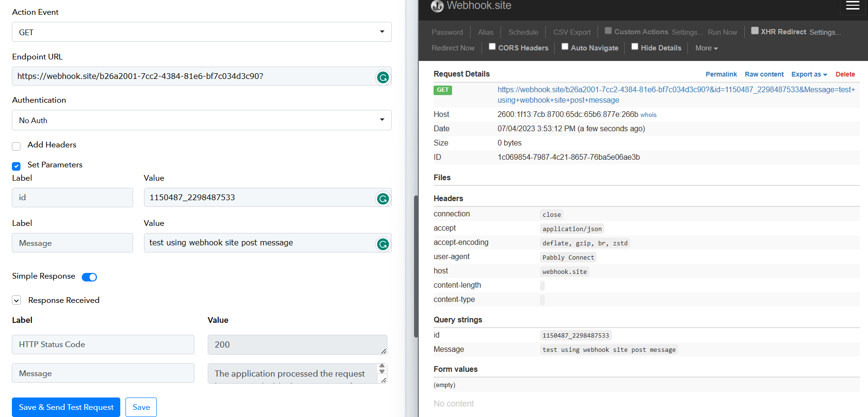Toggle the Simple Response switch
The height and width of the screenshot is (417, 868).
89,277
